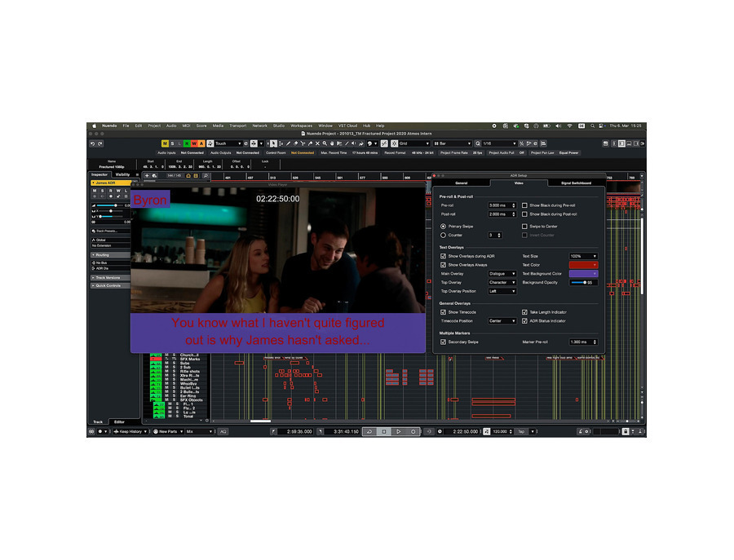Open the Text Size 100% dropdown
734x560 pixels.
583,257
